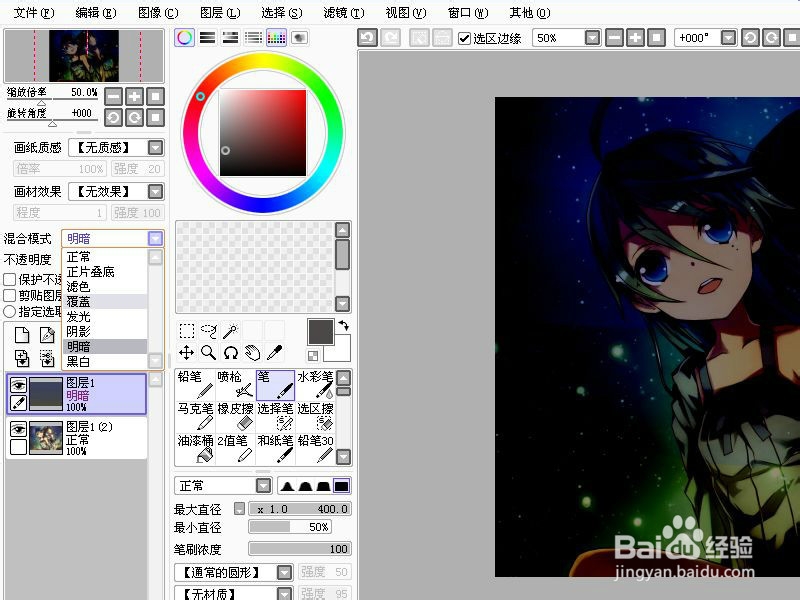Click the foreground dark gray color swatch

click(320, 332)
